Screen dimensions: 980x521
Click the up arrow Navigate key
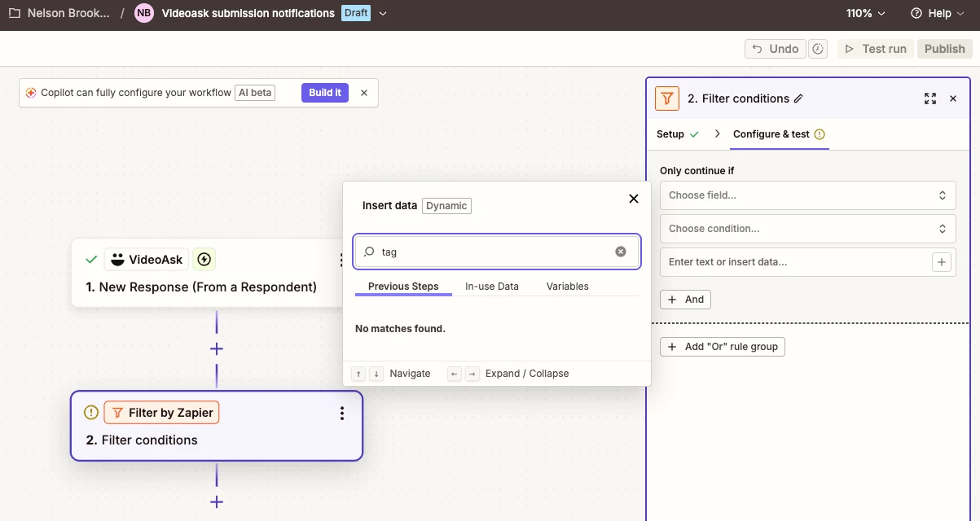point(358,374)
